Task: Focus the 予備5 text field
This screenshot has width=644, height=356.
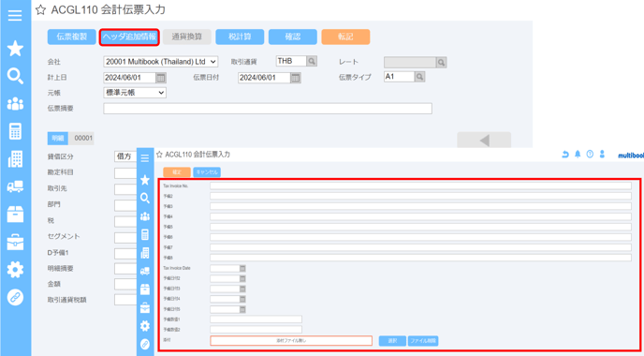Action: tap(420, 227)
